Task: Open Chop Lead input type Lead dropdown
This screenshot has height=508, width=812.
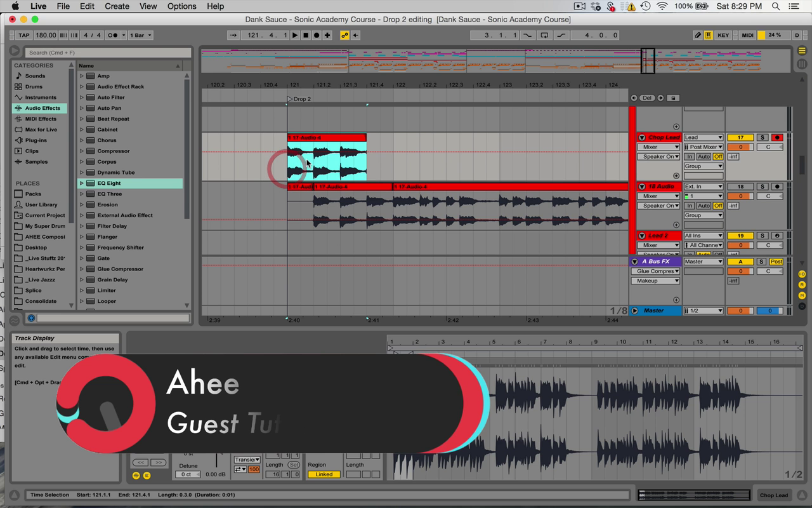Action: point(703,137)
